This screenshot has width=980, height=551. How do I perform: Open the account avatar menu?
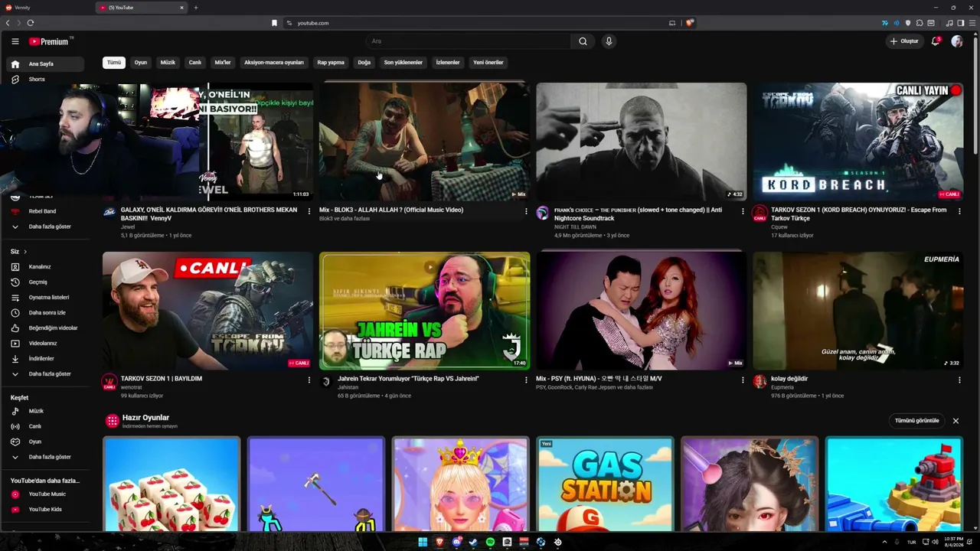[957, 41]
